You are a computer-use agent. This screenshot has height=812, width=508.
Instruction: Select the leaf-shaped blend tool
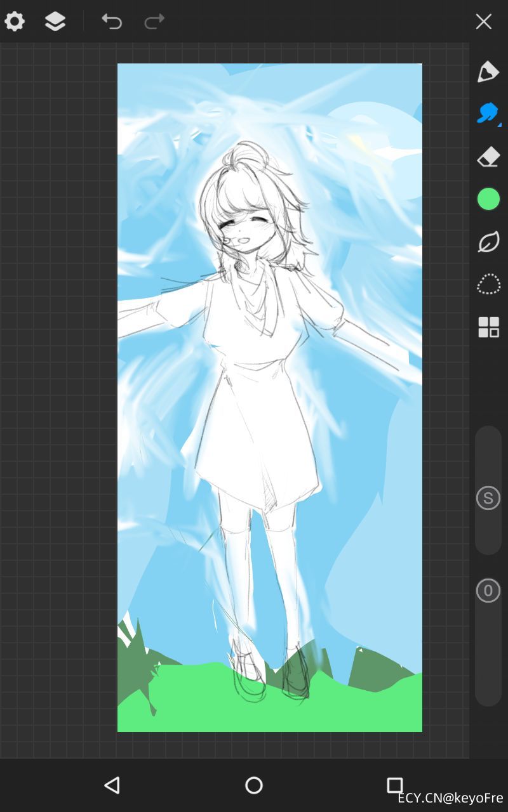pos(488,242)
